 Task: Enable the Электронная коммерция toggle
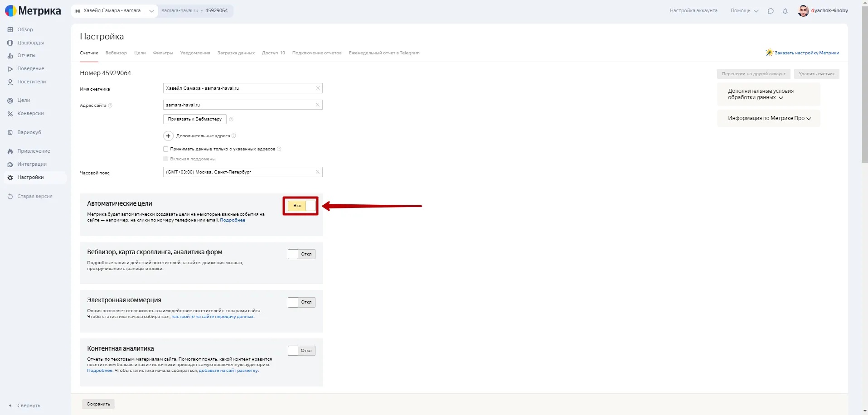point(301,302)
